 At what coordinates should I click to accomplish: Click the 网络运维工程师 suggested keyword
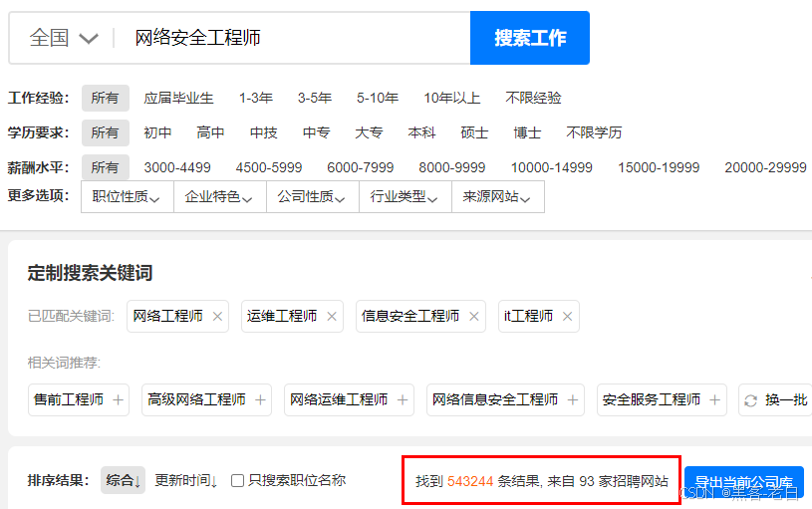pos(339,399)
